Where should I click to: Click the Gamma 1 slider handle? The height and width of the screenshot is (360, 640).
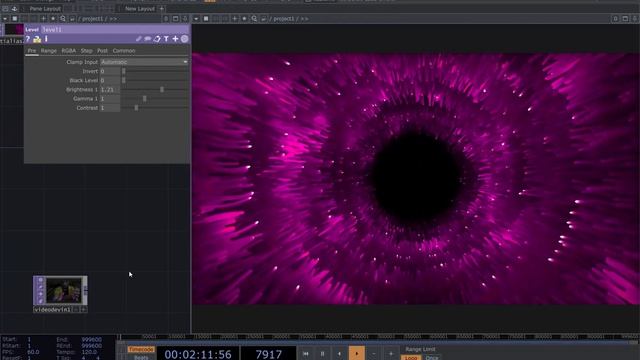(x=144, y=99)
